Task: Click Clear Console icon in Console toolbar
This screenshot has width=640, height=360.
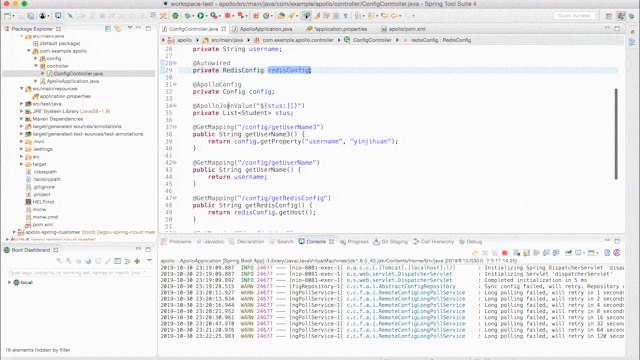Action: 517,253
